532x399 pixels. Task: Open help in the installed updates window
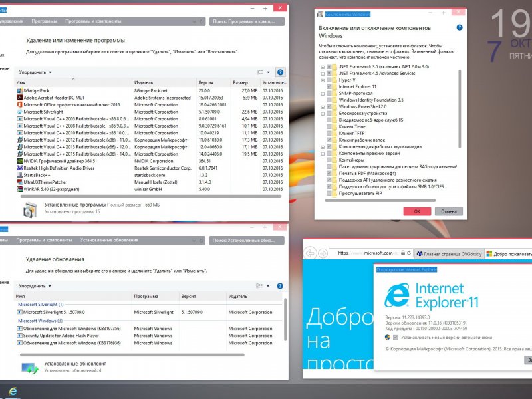click(x=280, y=286)
